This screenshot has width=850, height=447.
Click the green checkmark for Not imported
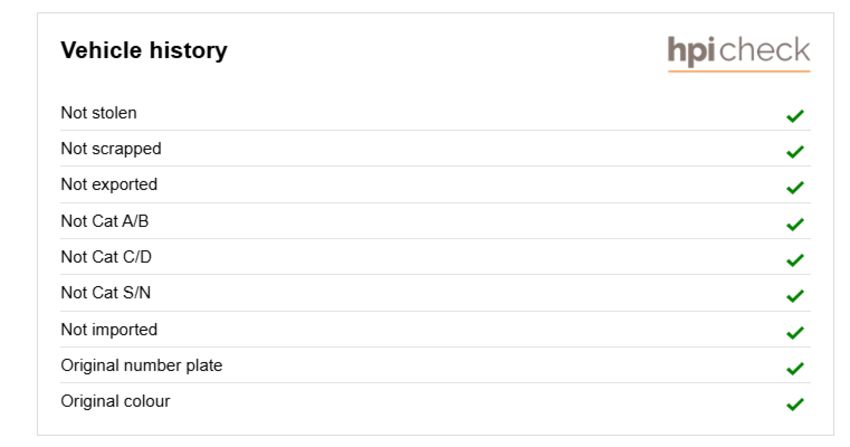point(795,332)
